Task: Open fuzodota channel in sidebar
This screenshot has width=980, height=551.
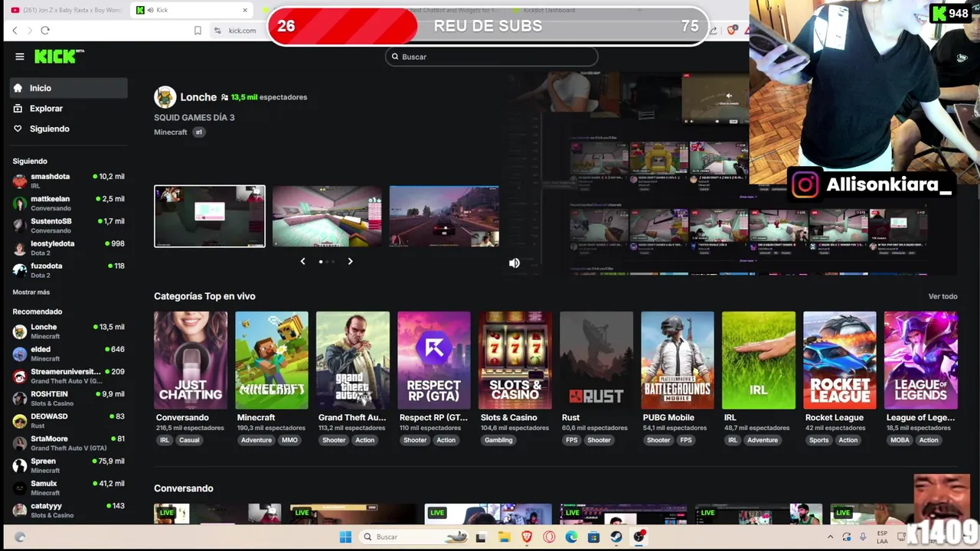Action: (x=69, y=269)
